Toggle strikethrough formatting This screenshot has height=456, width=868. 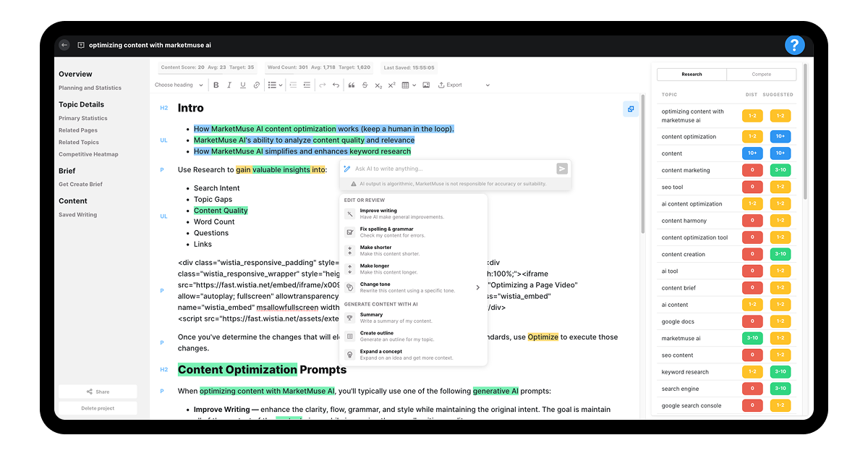[365, 85]
